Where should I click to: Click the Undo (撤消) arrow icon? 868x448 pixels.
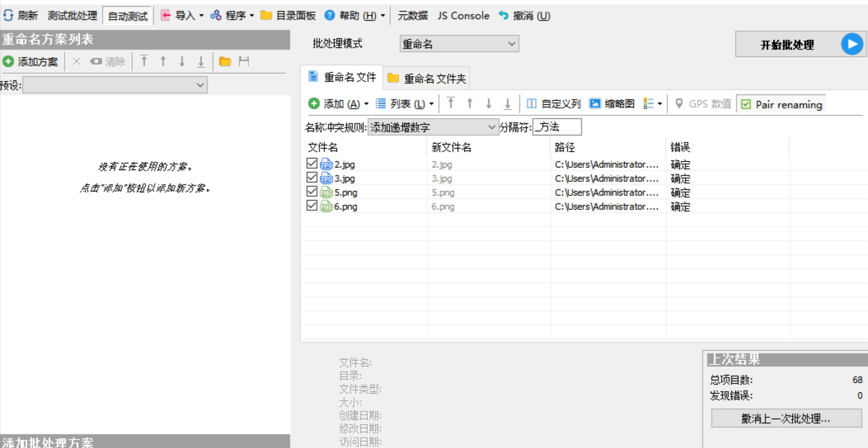click(503, 16)
